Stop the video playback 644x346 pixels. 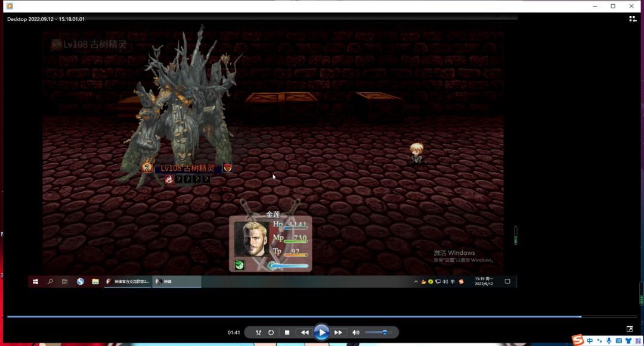[287, 332]
